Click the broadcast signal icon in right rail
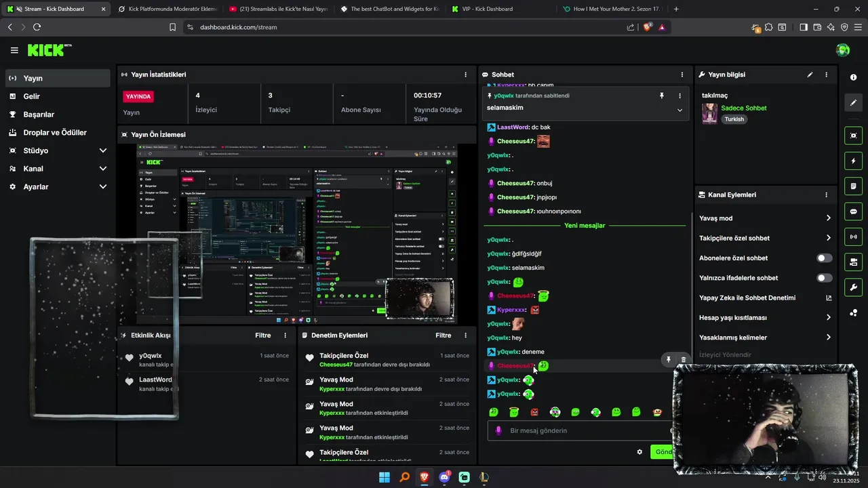This screenshot has height=488, width=868. pyautogui.click(x=854, y=237)
